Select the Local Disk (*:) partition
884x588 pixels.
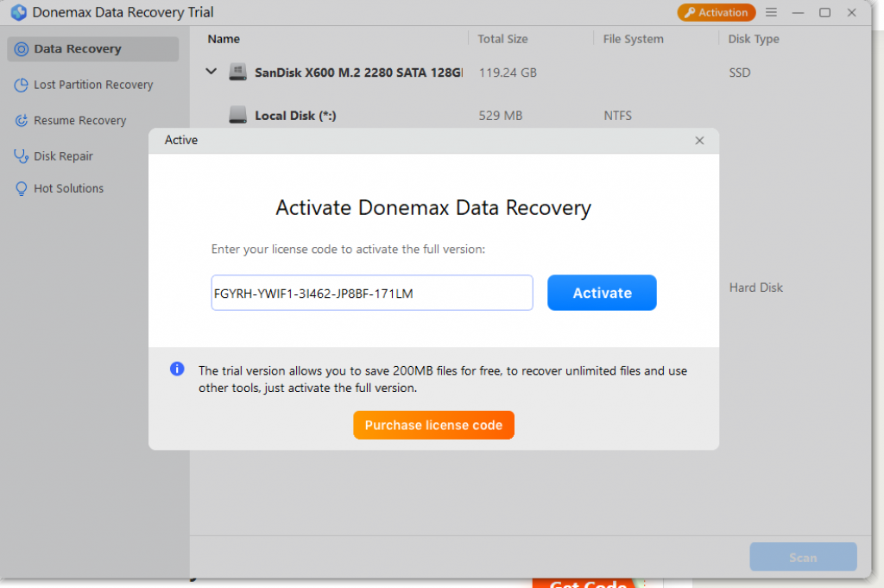pos(295,116)
